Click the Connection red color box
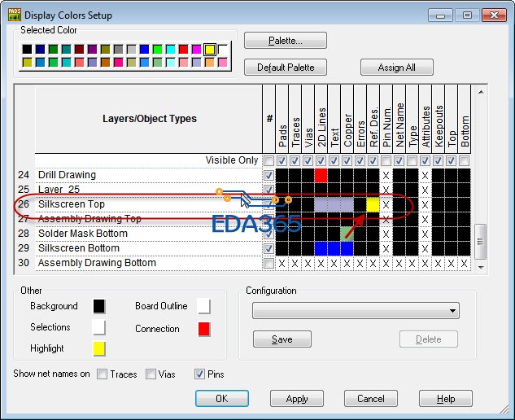 click(x=204, y=329)
